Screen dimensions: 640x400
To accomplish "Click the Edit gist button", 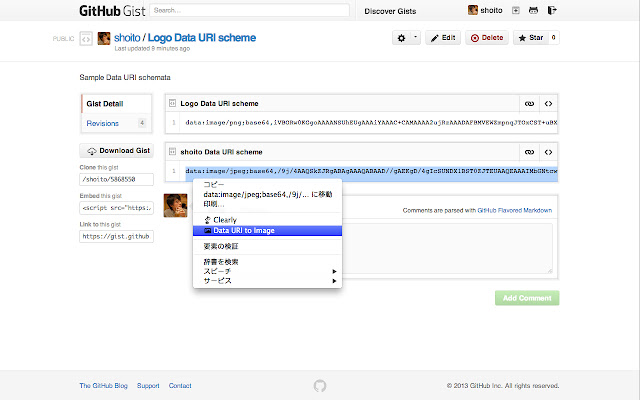I will click(443, 38).
